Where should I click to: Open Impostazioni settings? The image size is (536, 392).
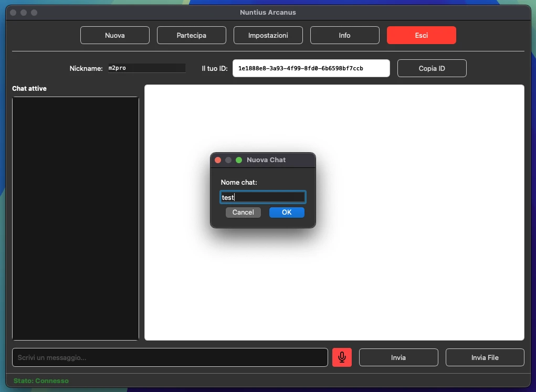268,35
